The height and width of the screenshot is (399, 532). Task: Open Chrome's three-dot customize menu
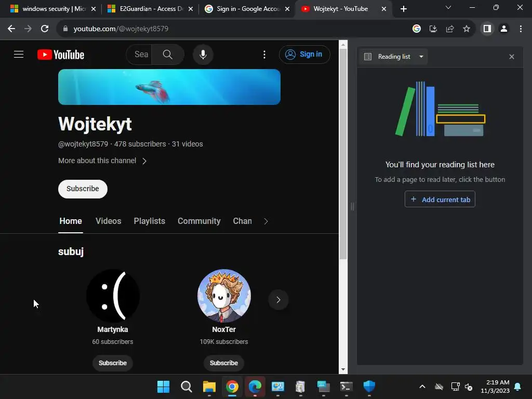click(x=521, y=29)
